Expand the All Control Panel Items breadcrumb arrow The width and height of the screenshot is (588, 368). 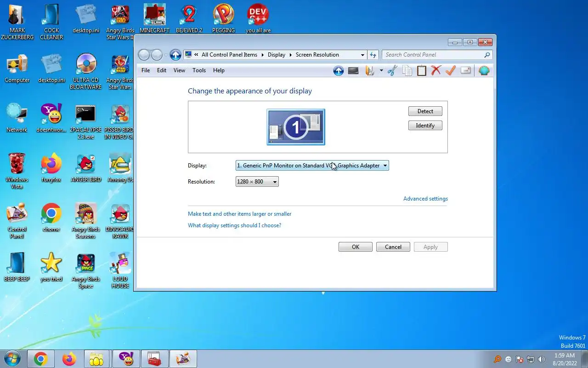[263, 55]
